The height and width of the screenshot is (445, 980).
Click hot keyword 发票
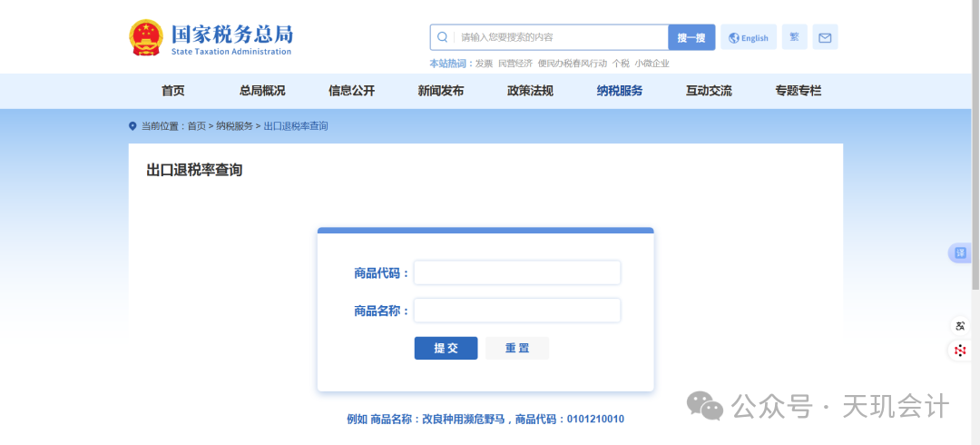coord(485,64)
